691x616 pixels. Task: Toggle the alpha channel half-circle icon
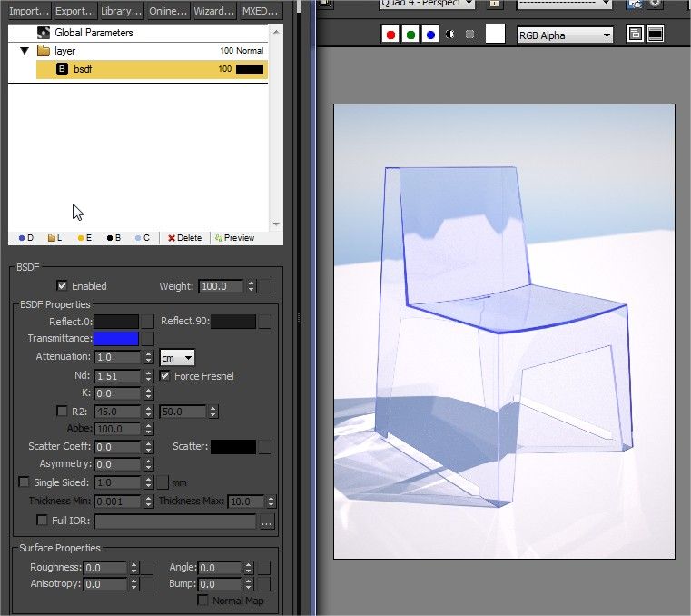click(450, 35)
